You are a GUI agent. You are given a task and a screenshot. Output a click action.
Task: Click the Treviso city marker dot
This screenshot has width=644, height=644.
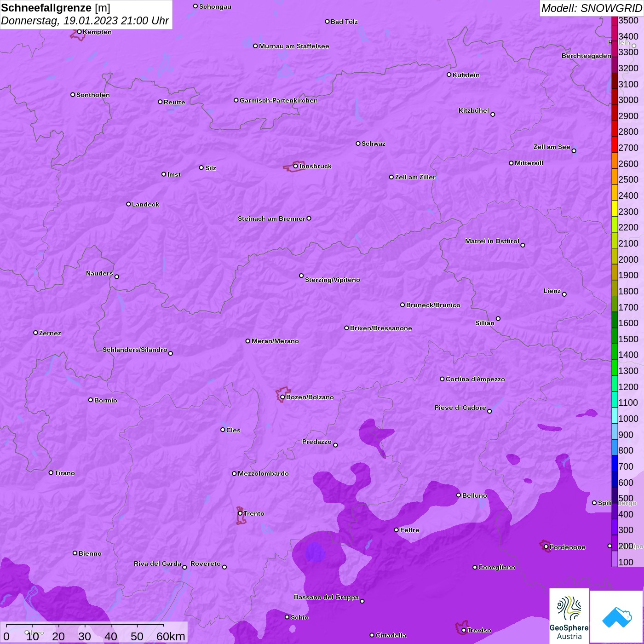click(464, 630)
